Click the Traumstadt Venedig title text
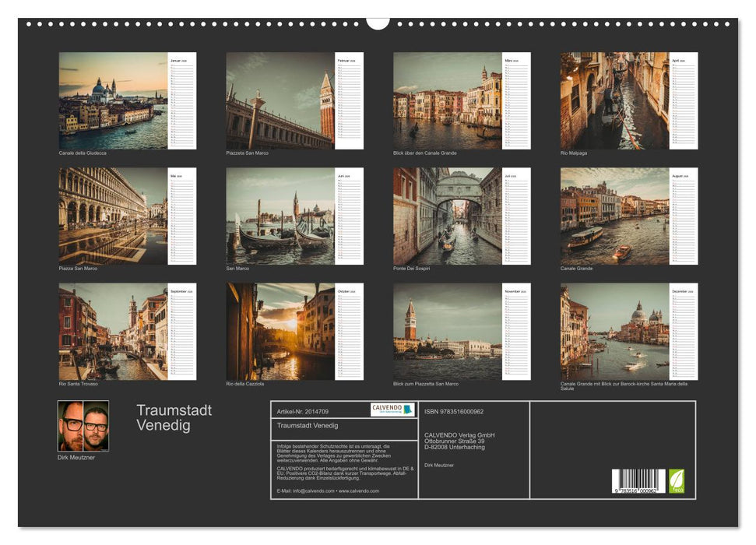Viewport: 756px width, 545px height. (x=175, y=419)
